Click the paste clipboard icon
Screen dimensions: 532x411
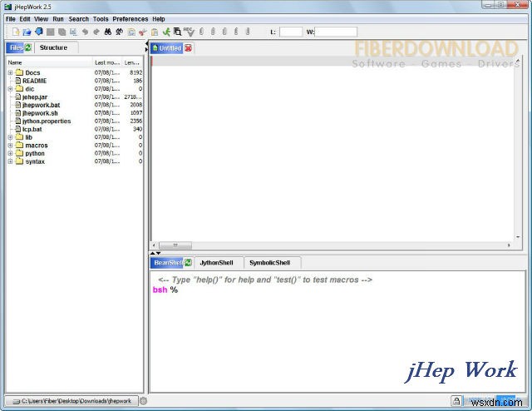[x=155, y=32]
